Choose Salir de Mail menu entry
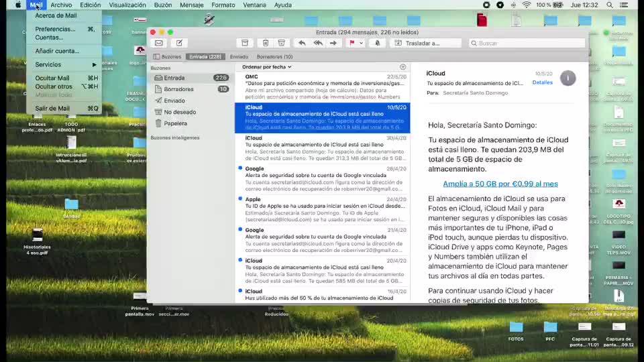The width and height of the screenshot is (644, 362). click(x=64, y=109)
